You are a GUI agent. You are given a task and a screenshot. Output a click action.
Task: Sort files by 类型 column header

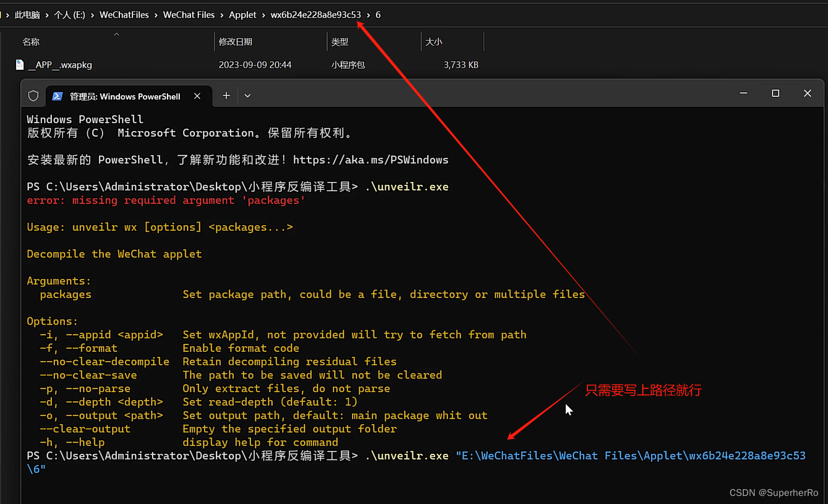[339, 41]
